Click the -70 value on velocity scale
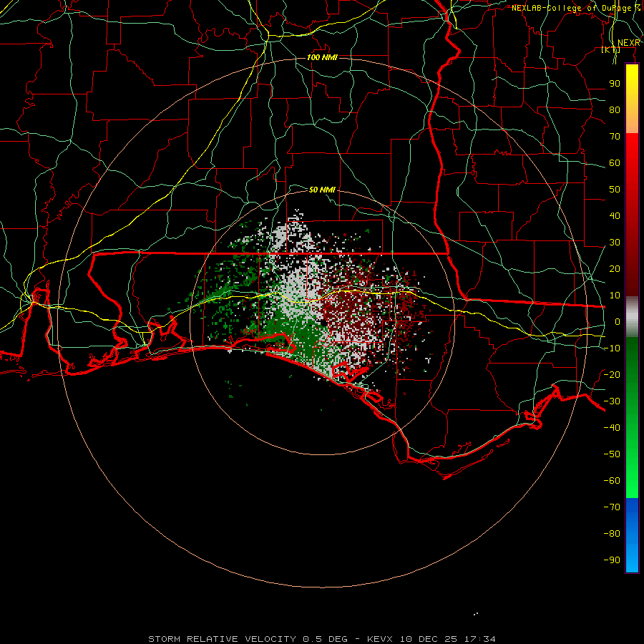 click(612, 507)
